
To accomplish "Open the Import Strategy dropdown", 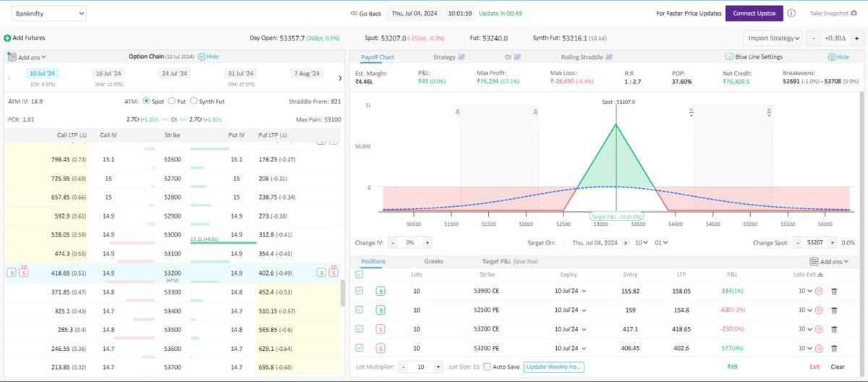I will coord(773,38).
